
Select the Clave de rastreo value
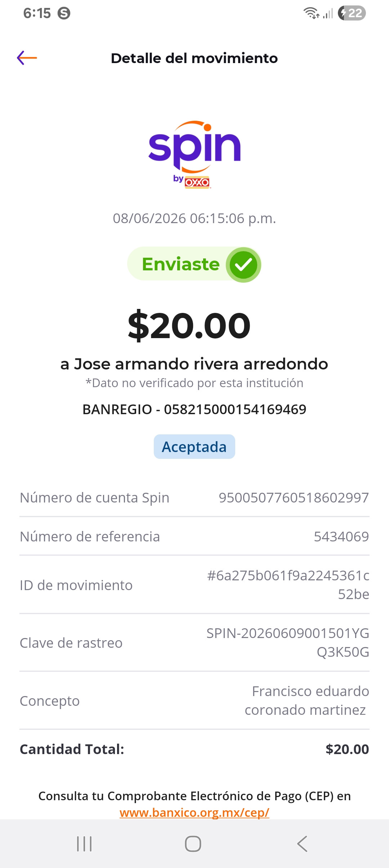pos(288,642)
